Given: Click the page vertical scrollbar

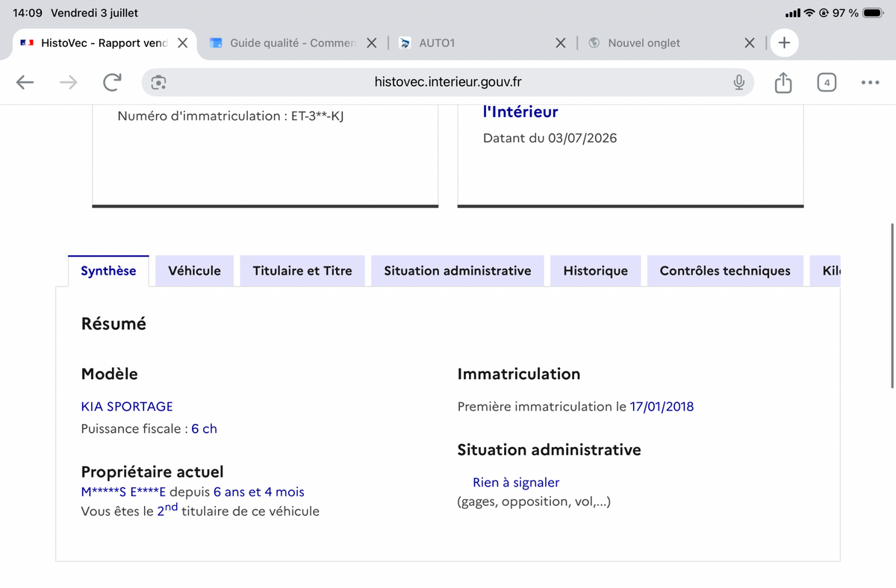Looking at the screenshot, I should tap(893, 304).
